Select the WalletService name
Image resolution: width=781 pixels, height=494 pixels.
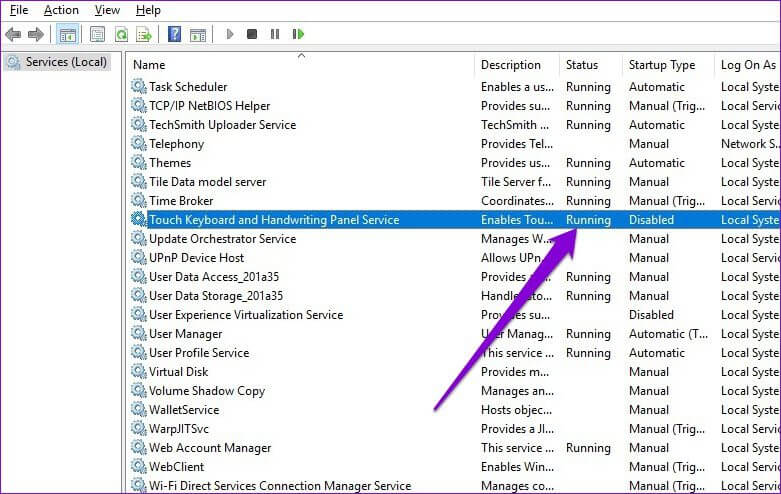[184, 410]
